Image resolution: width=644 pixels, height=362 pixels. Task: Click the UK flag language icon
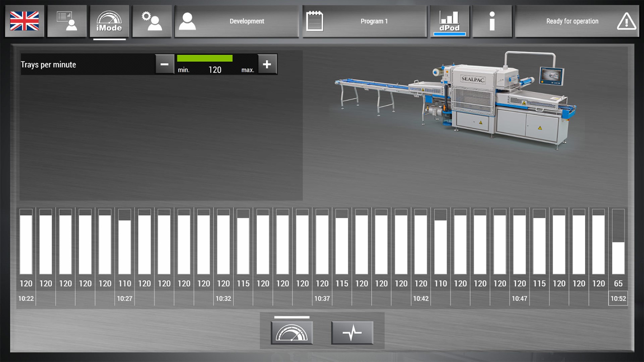point(24,21)
